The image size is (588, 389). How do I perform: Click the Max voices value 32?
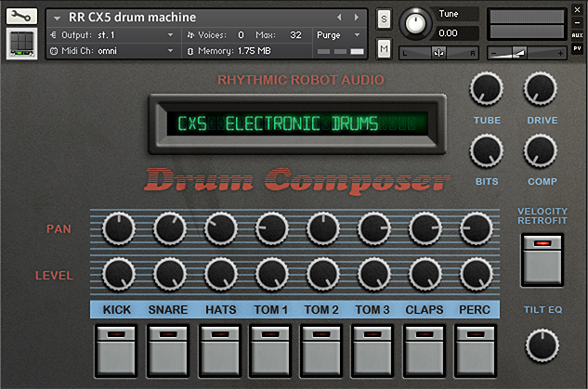[295, 35]
